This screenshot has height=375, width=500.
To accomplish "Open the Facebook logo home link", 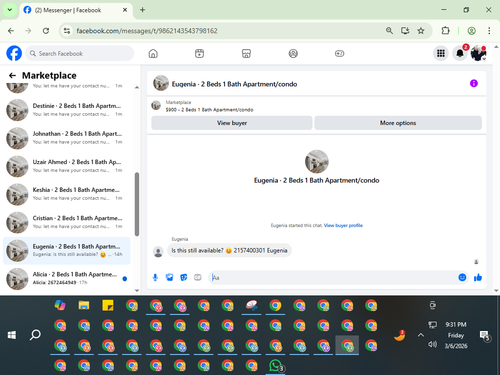I will coord(14,53).
